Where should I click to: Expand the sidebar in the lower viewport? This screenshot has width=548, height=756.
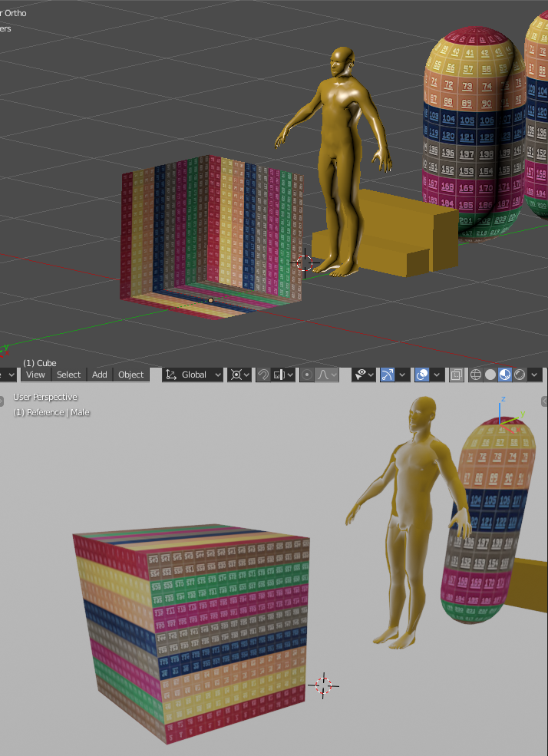pyautogui.click(x=545, y=401)
